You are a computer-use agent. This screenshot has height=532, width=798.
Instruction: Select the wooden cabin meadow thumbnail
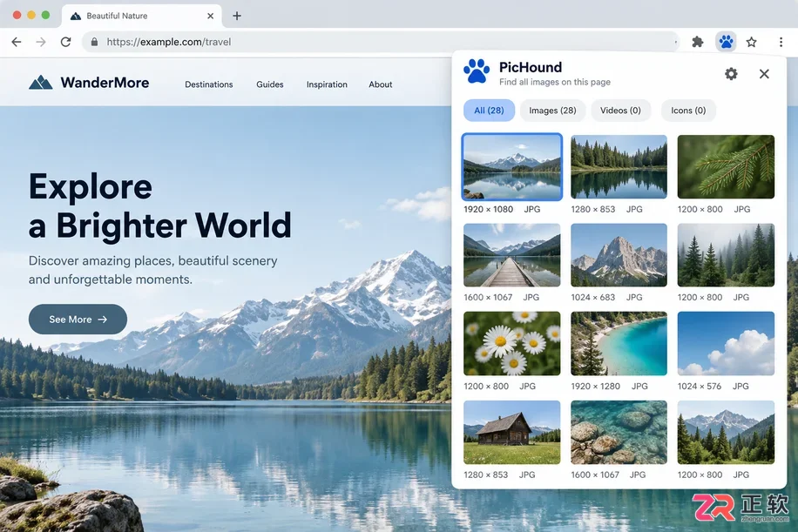point(512,433)
